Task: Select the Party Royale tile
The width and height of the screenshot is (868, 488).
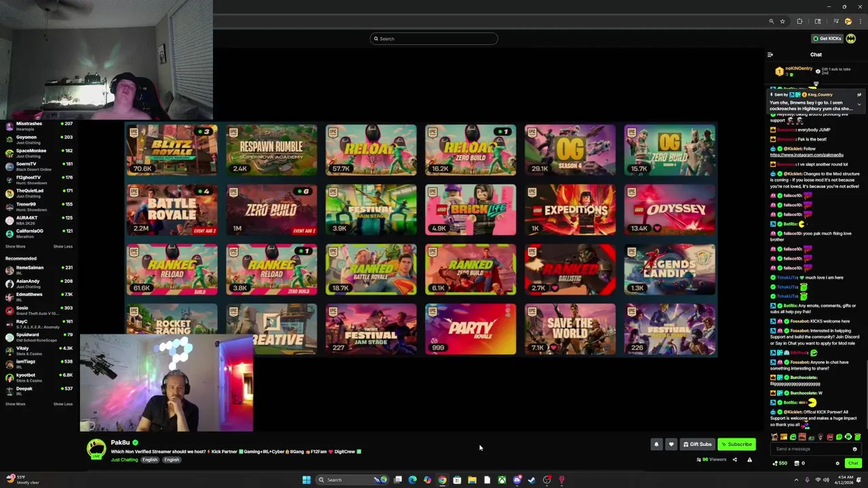Action: [471, 329]
